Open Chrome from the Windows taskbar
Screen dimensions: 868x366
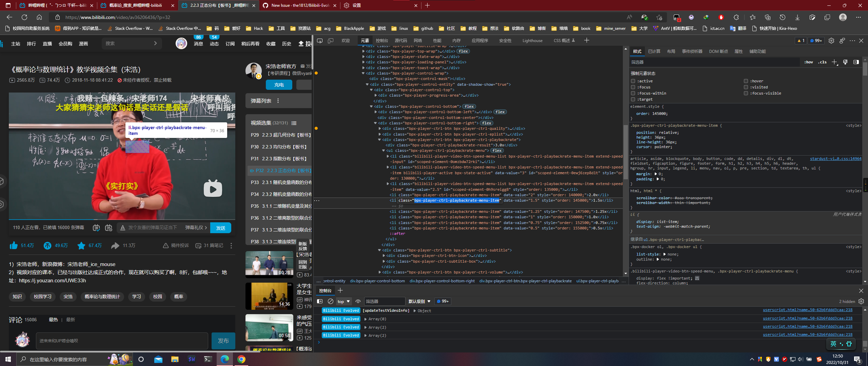(x=241, y=359)
